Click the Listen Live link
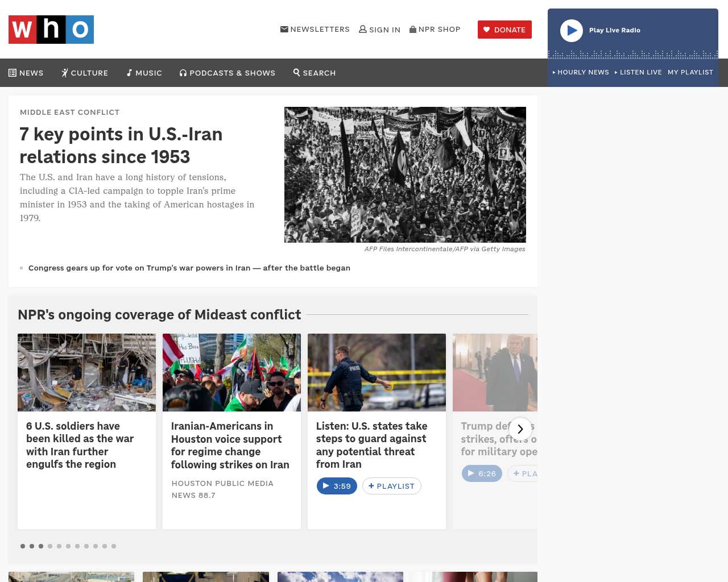728x582 pixels. point(638,72)
